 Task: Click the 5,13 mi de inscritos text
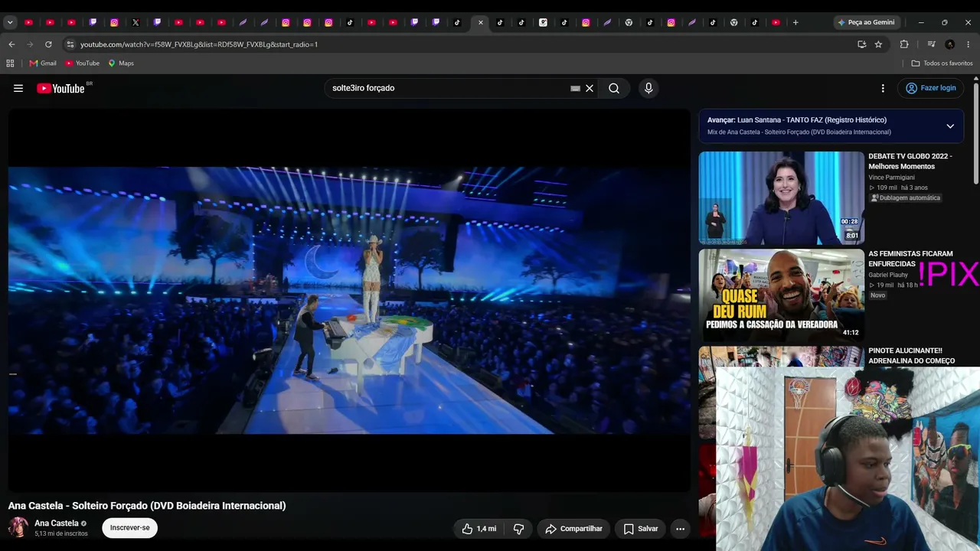(x=61, y=533)
